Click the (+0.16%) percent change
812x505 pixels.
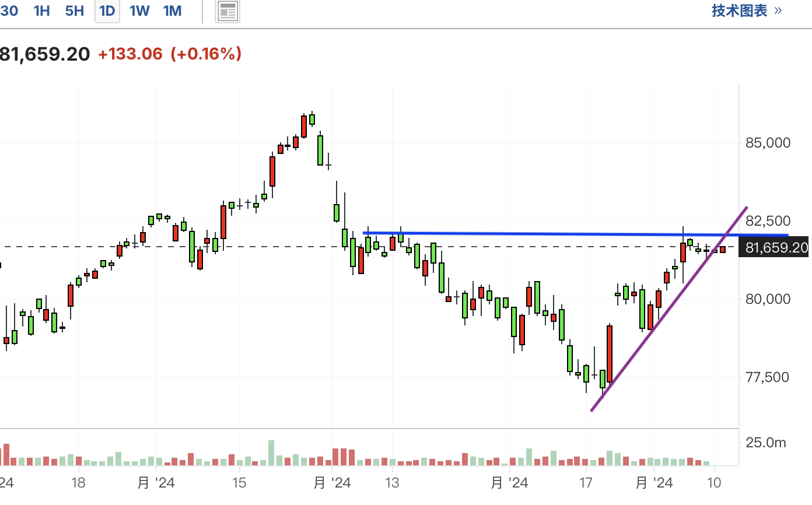click(206, 54)
